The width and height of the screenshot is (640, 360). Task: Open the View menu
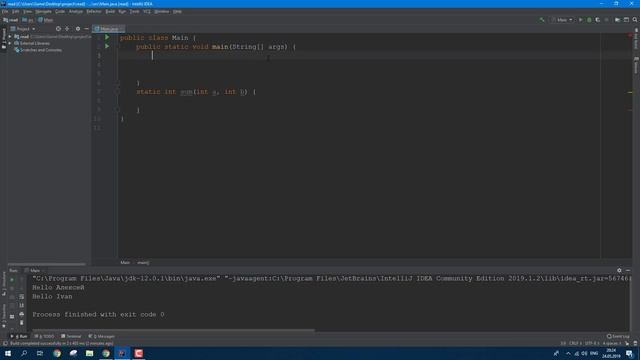point(27,11)
